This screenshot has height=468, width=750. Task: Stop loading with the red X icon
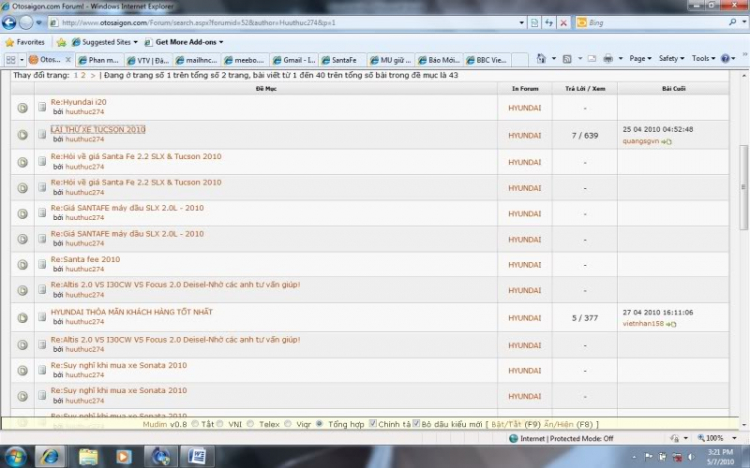click(x=563, y=22)
